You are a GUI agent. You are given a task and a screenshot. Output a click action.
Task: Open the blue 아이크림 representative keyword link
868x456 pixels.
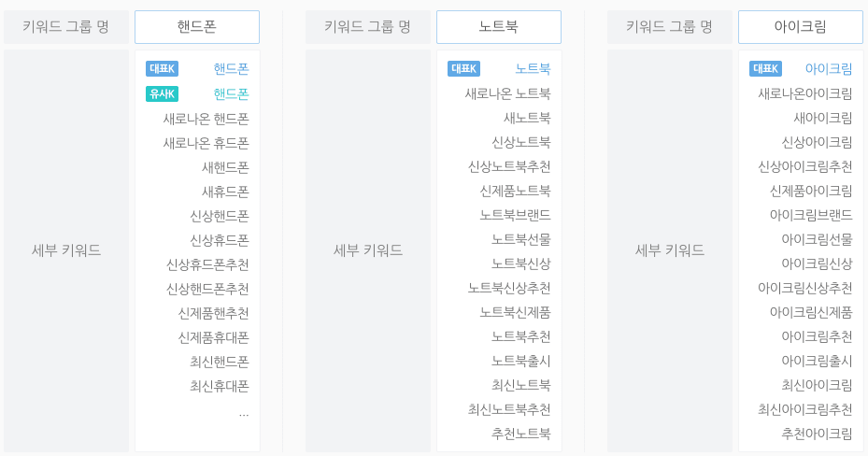pyautogui.click(x=829, y=68)
